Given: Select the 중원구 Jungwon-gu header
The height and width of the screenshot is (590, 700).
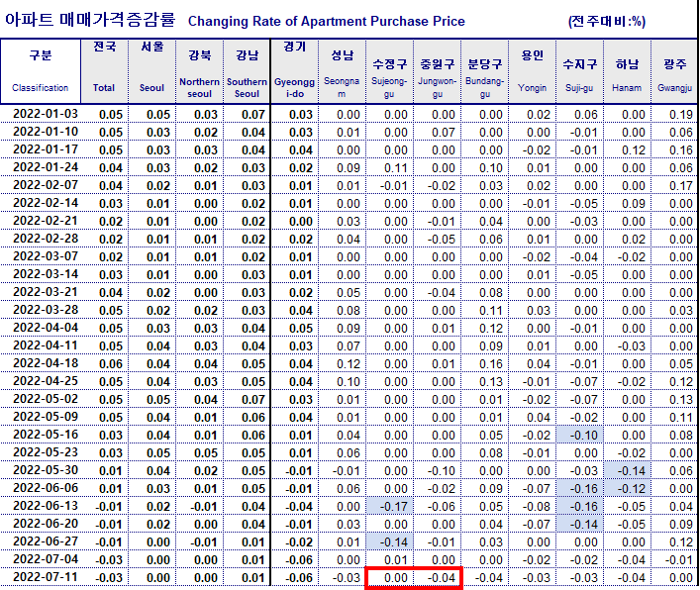Looking at the screenshot, I should [x=437, y=71].
